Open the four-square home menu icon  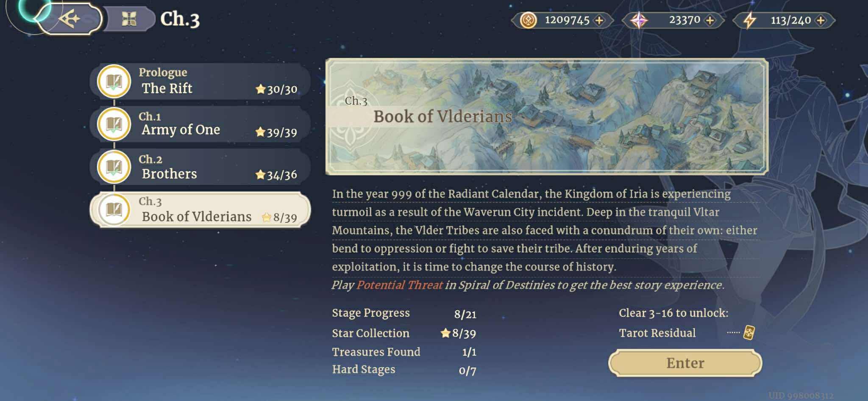[129, 19]
